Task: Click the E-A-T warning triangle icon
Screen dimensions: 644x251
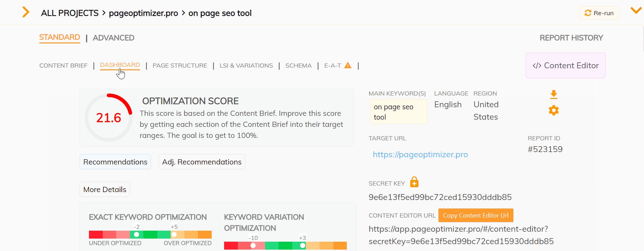Action: pyautogui.click(x=348, y=65)
